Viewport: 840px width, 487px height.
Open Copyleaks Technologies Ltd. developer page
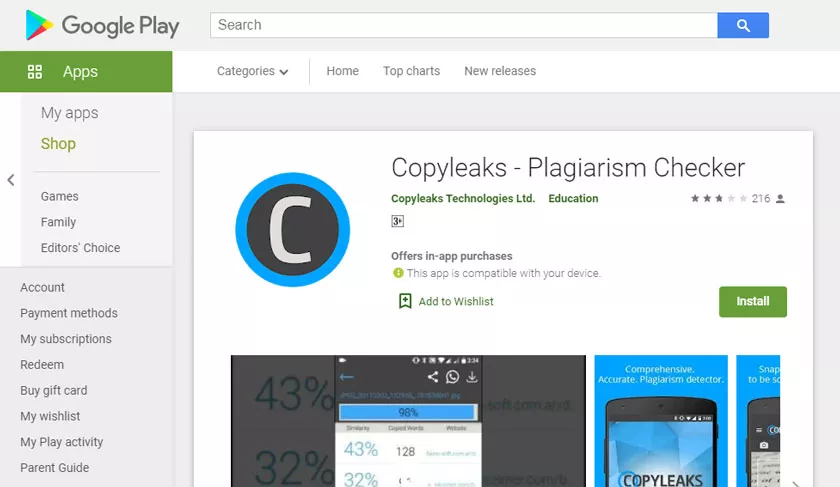tap(463, 198)
